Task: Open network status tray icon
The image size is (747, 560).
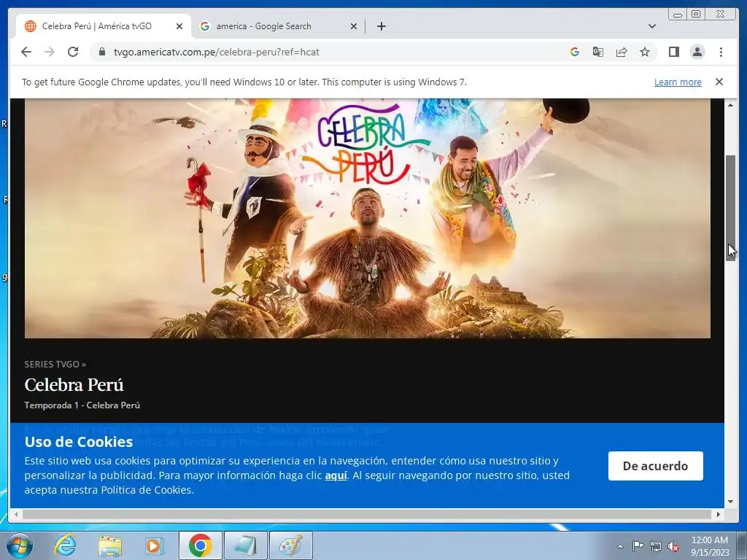Action: [656, 546]
